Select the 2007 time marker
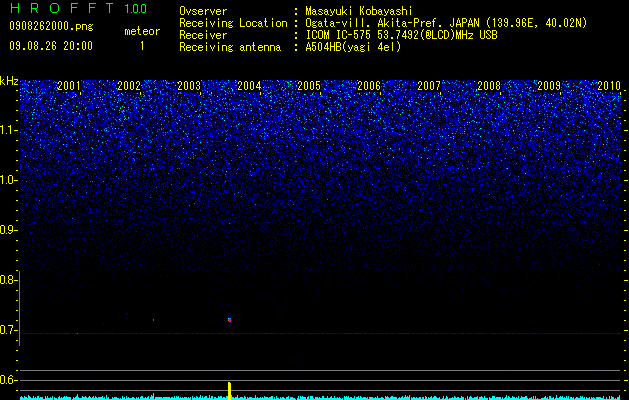This screenshot has height=400, width=629. point(429,86)
